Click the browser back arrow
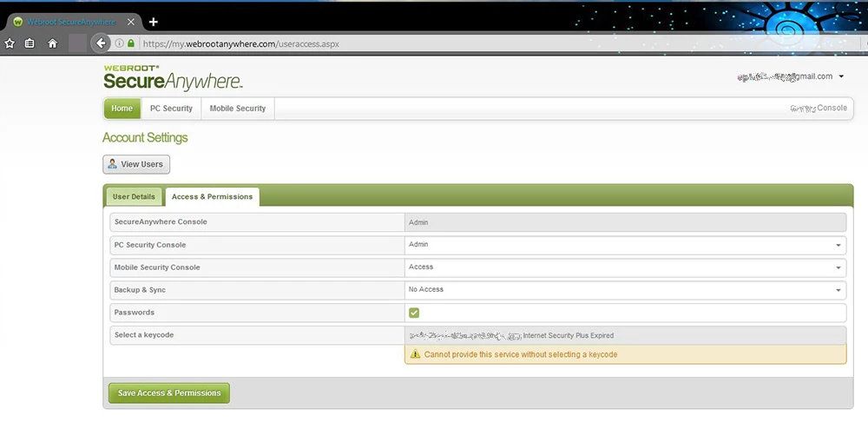868x442 pixels. click(x=100, y=43)
